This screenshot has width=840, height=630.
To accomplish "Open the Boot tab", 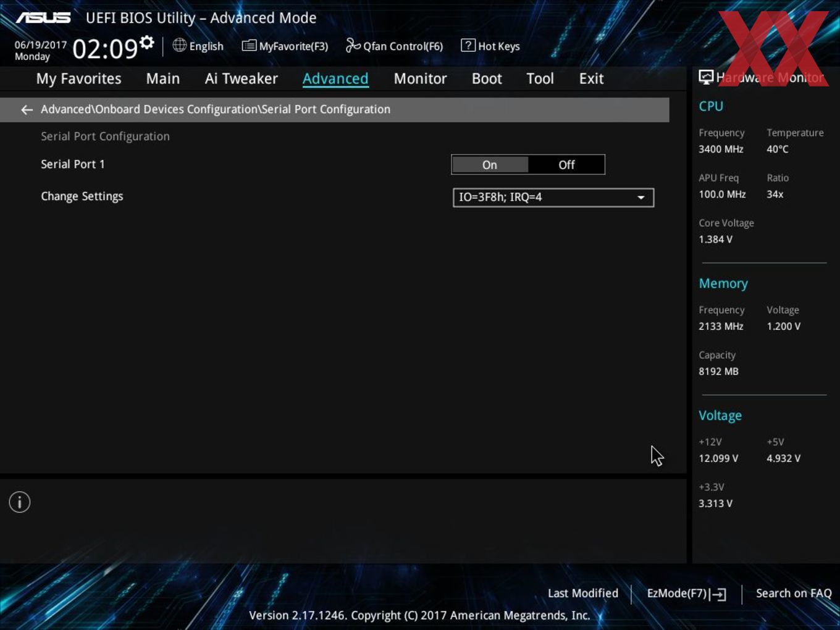I will (x=487, y=78).
